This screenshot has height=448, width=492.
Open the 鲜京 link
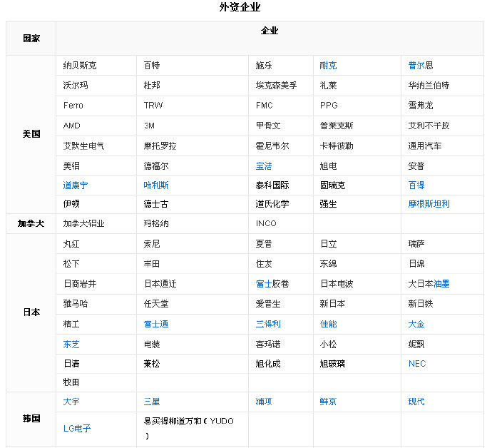point(328,402)
